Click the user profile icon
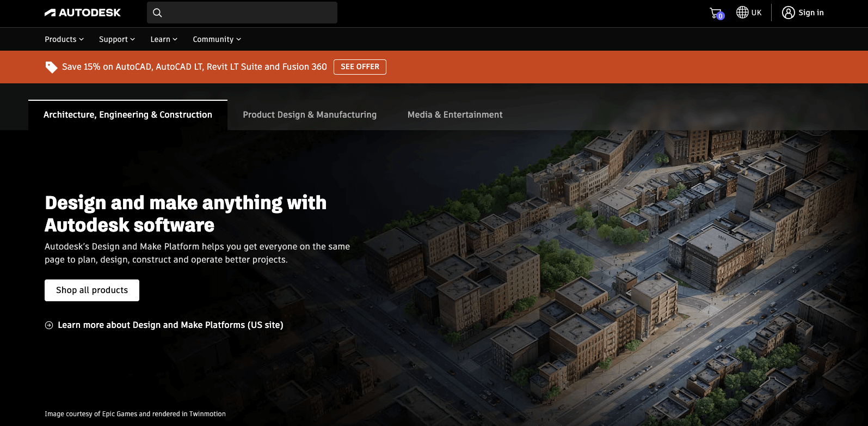The width and height of the screenshot is (868, 426). [788, 13]
